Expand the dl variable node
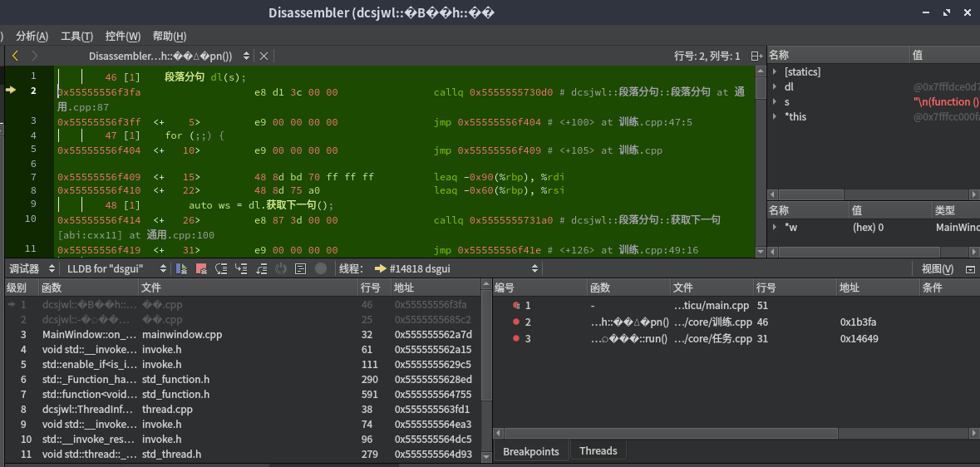The height and width of the screenshot is (467, 980). 775,87
